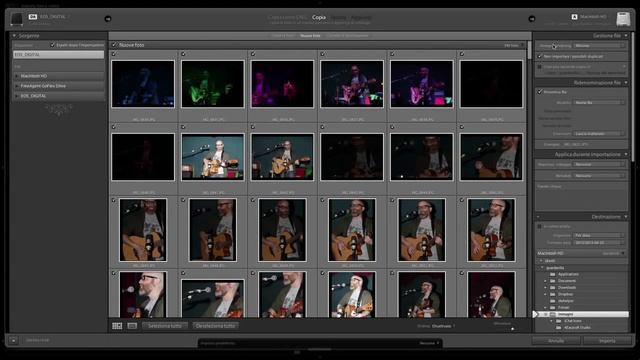Select the Copia import mode
Viewport: 640px width, 360px height.
pos(319,17)
